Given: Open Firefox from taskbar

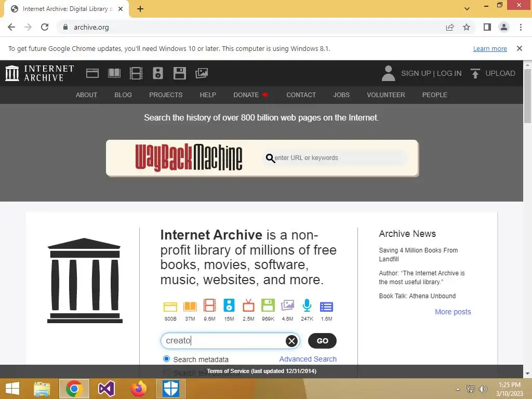Looking at the screenshot, I should tap(138, 389).
